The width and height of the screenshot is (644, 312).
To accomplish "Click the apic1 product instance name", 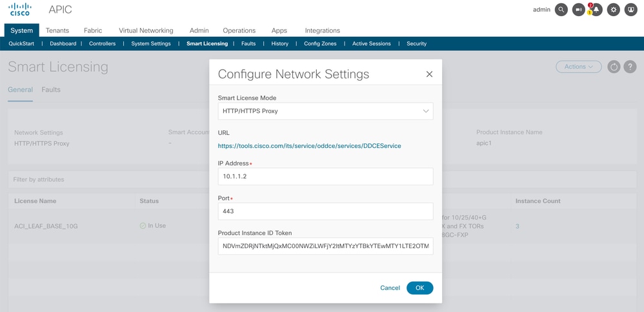I will pos(484,143).
